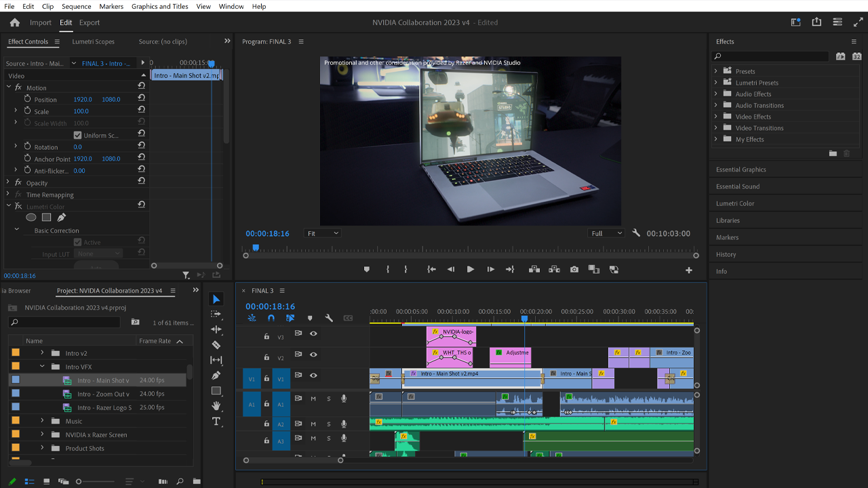Toggle Position animation stopwatch
Viewport: 868px width, 488px height.
(28, 99)
